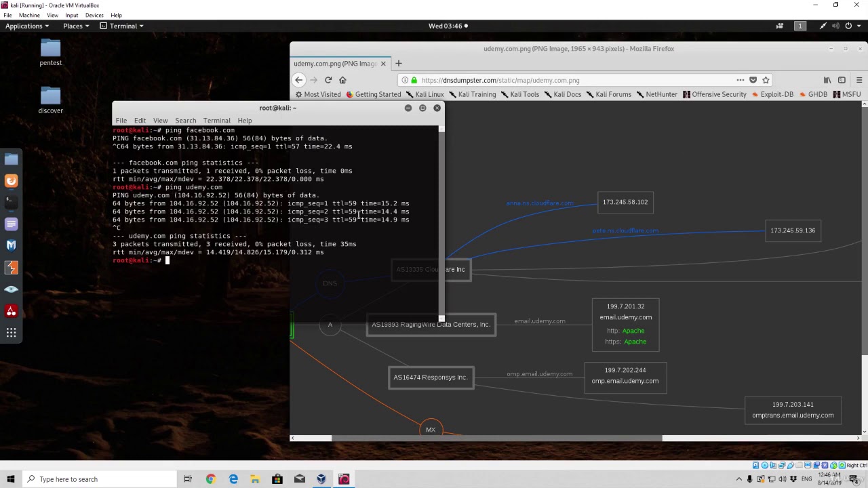
Task: Open Kali Tools bookmark
Action: [519, 94]
